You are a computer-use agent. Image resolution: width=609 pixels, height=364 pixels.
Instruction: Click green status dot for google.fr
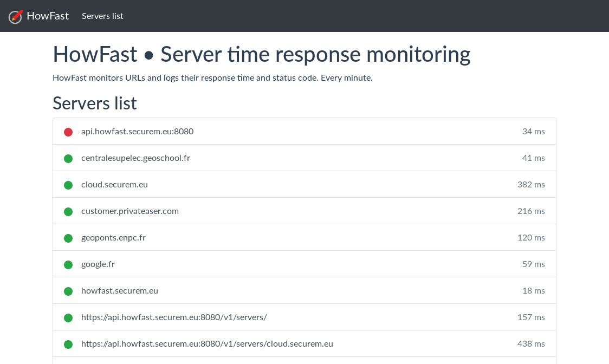pos(68,265)
